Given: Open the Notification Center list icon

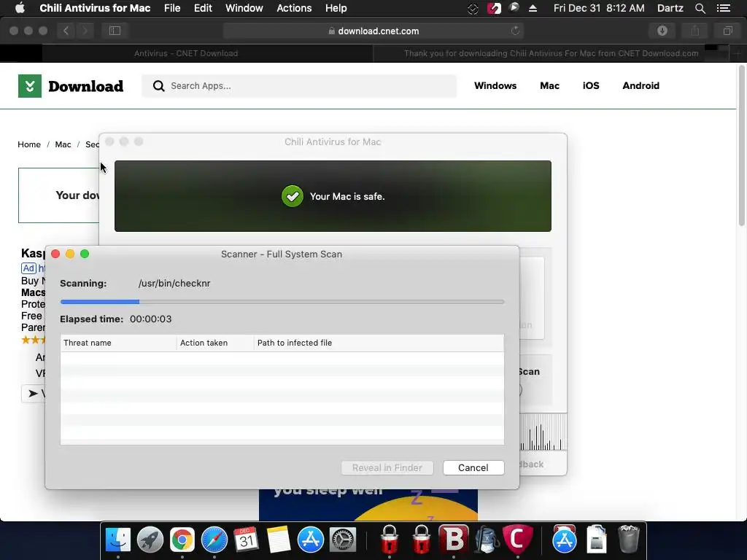Looking at the screenshot, I should point(723,8).
